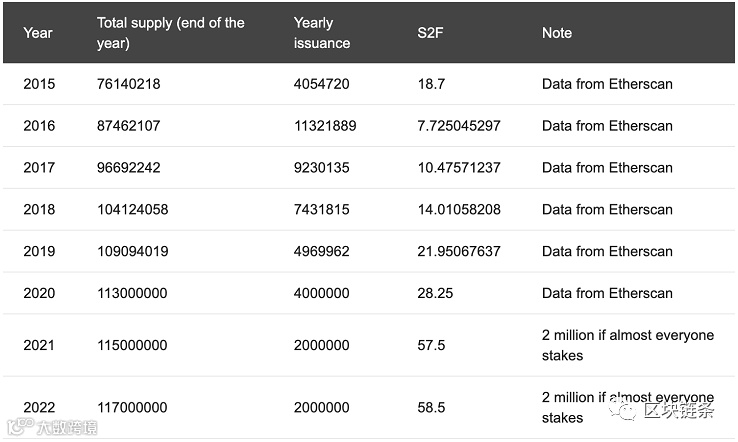Click the Yearly issuance column header
The height and width of the screenshot is (442, 738).
322,33
